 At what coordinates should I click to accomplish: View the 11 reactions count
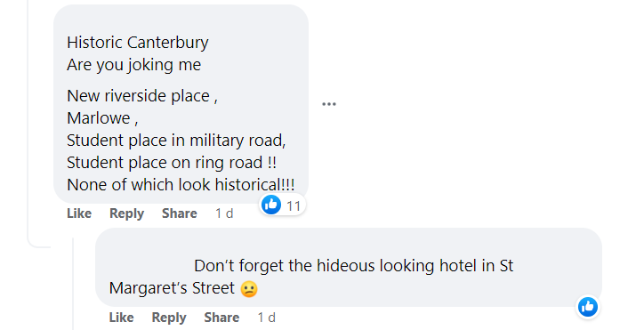point(294,205)
